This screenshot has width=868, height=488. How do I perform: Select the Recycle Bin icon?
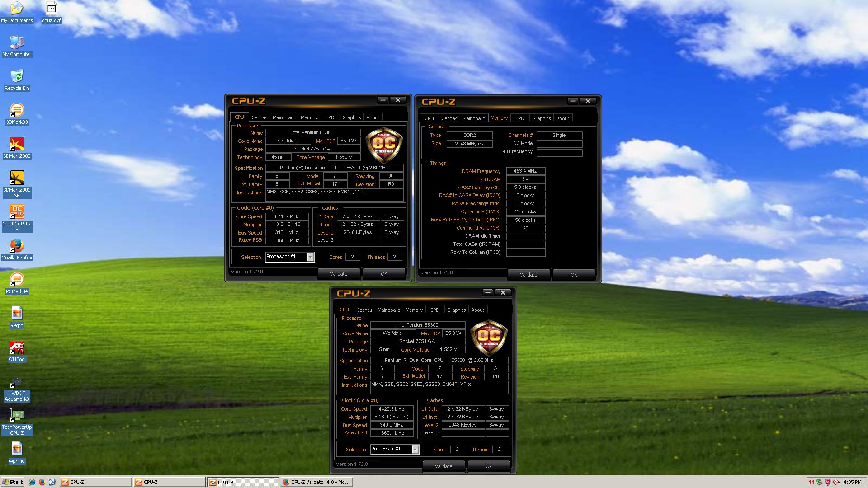17,80
